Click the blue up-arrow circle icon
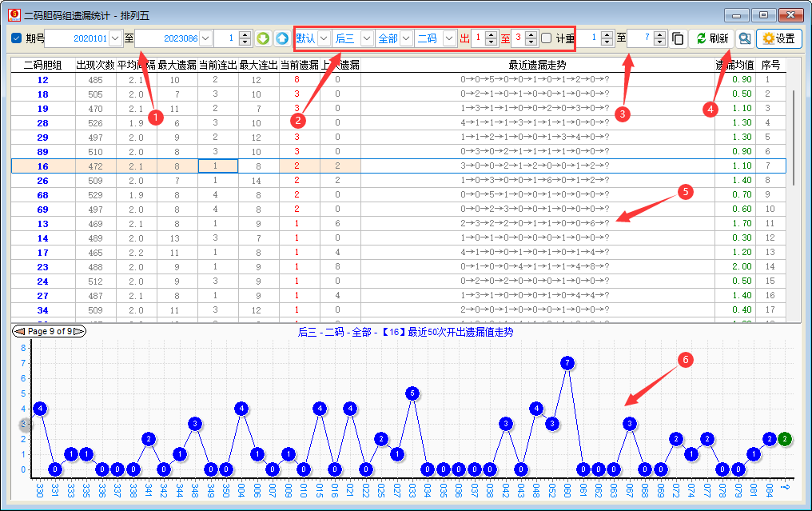This screenshot has height=511, width=812. [x=282, y=38]
